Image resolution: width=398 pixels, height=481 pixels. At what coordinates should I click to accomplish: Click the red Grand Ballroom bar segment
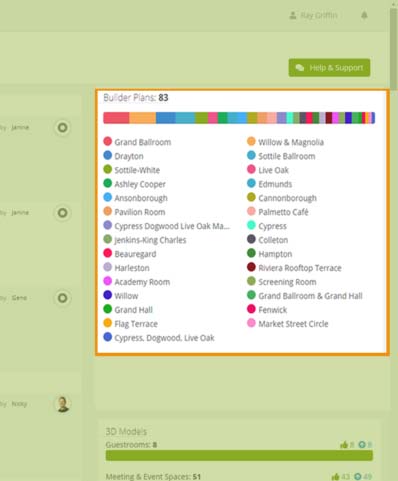pyautogui.click(x=116, y=118)
